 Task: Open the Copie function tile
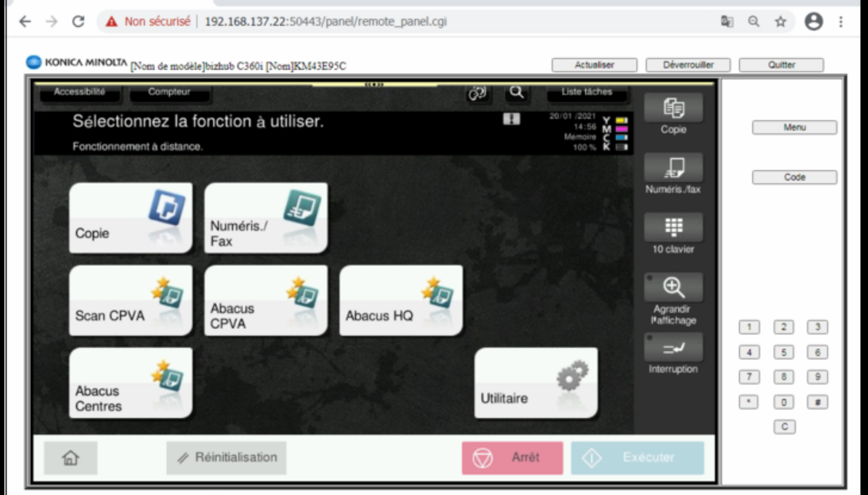(130, 218)
